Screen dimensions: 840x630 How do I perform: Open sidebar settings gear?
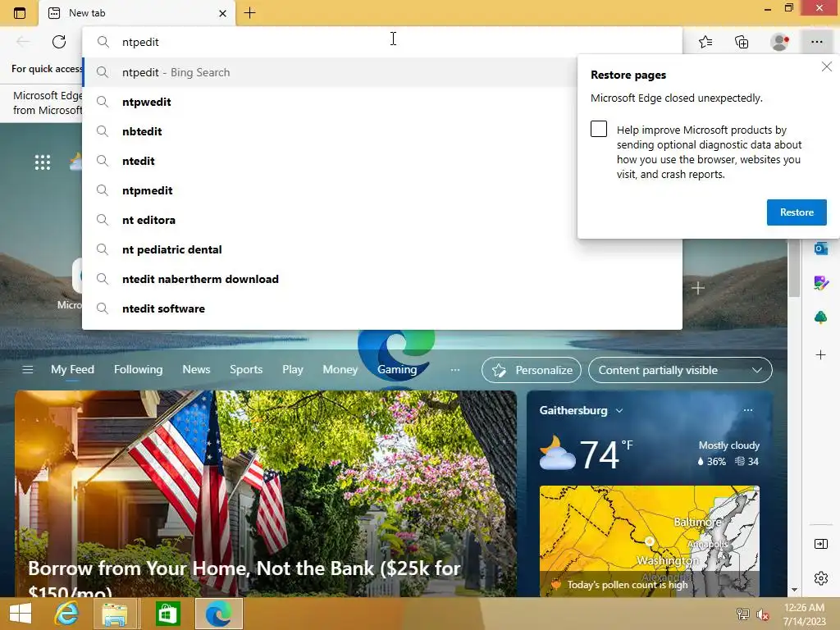pos(820,578)
